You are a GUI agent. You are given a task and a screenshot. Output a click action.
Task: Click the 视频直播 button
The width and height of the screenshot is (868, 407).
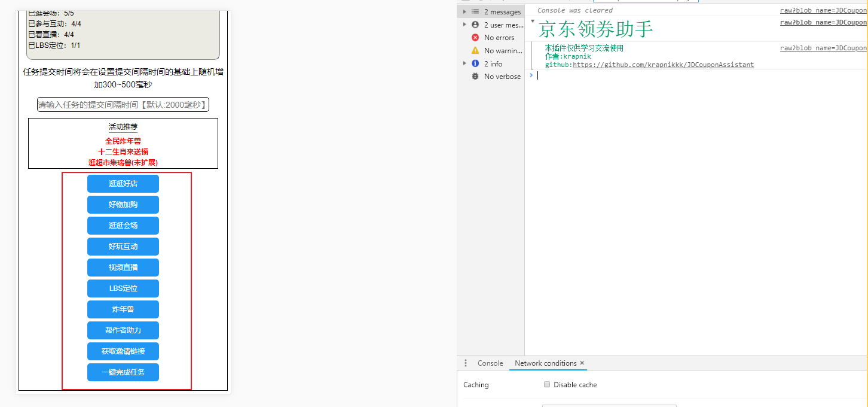pos(123,268)
